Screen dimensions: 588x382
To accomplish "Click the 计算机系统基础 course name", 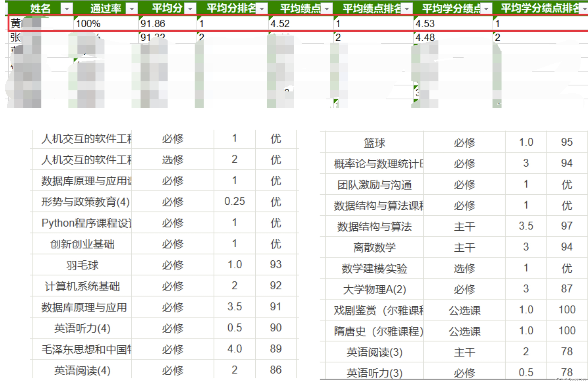I will [x=82, y=286].
